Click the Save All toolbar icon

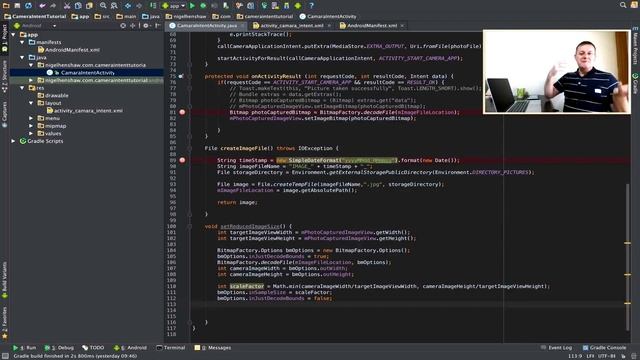17,6
